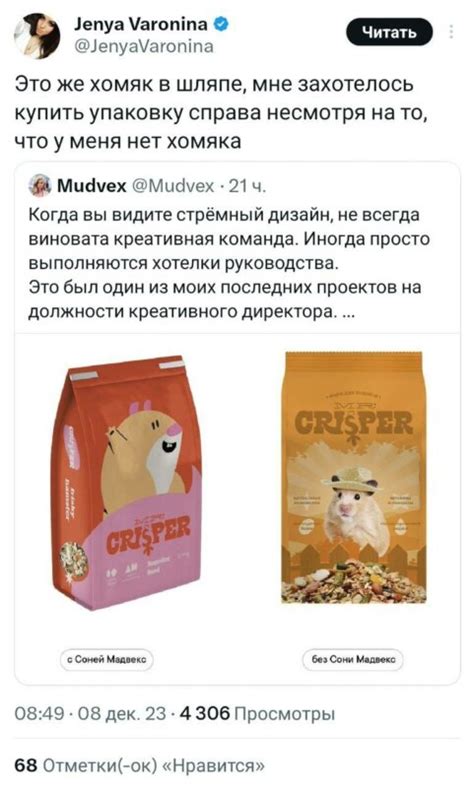Open Jenya Varonina's profile avatar
Viewport: 474px width, 788px height.
pos(37,36)
